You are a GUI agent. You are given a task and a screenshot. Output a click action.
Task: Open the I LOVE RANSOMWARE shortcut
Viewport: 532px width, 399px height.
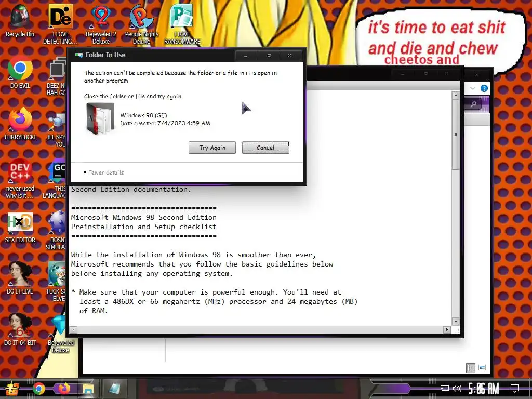click(182, 24)
